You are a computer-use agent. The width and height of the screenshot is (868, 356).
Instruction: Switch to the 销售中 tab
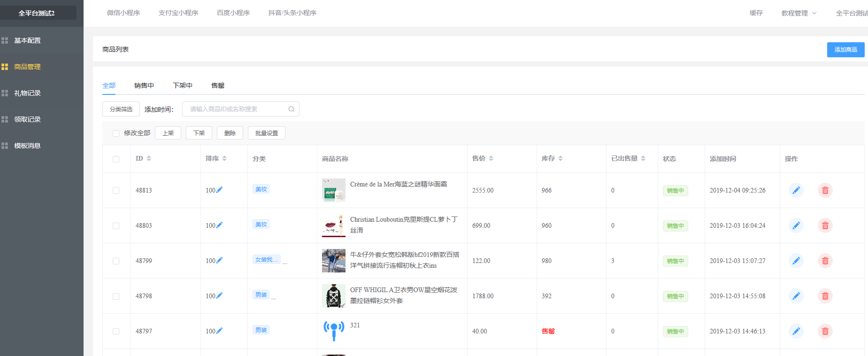(x=144, y=85)
